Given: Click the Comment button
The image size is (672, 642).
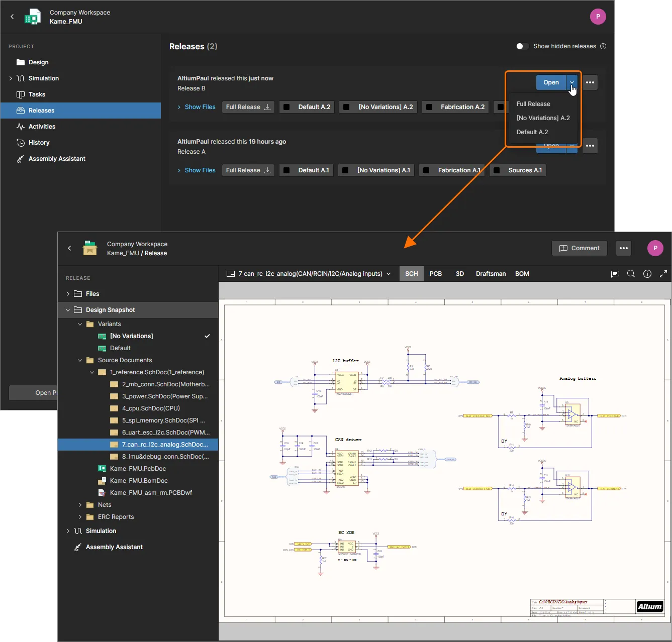Looking at the screenshot, I should [579, 248].
